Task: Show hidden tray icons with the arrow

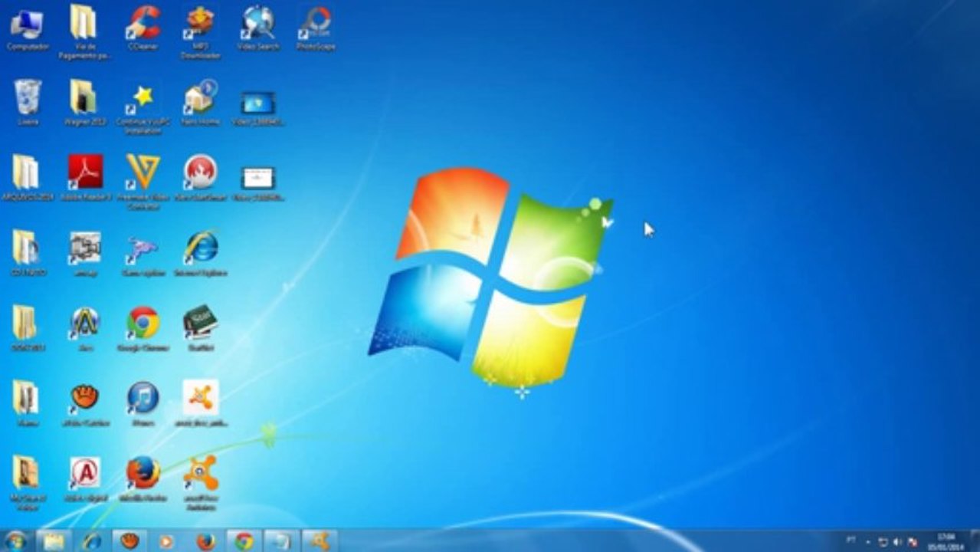Action: coord(868,541)
